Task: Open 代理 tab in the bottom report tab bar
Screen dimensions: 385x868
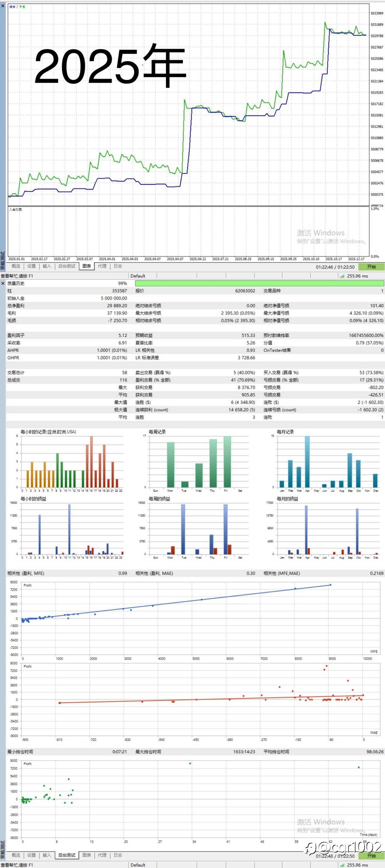Action: (102, 855)
